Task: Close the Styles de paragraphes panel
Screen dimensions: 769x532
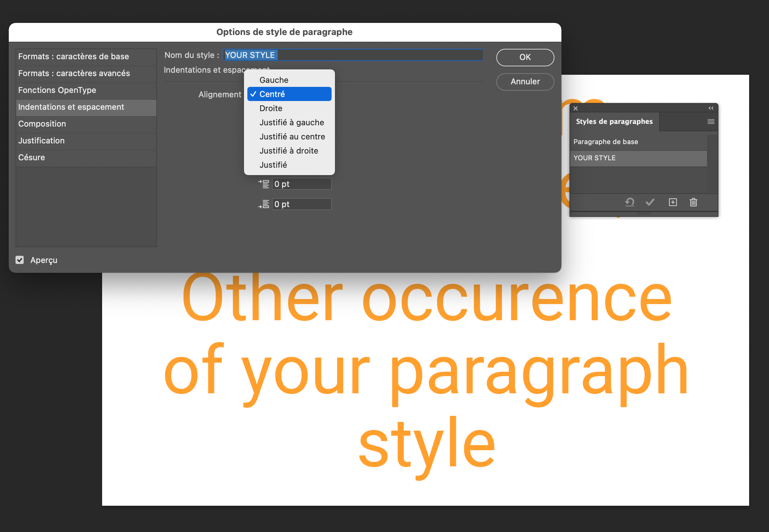Action: tap(575, 108)
